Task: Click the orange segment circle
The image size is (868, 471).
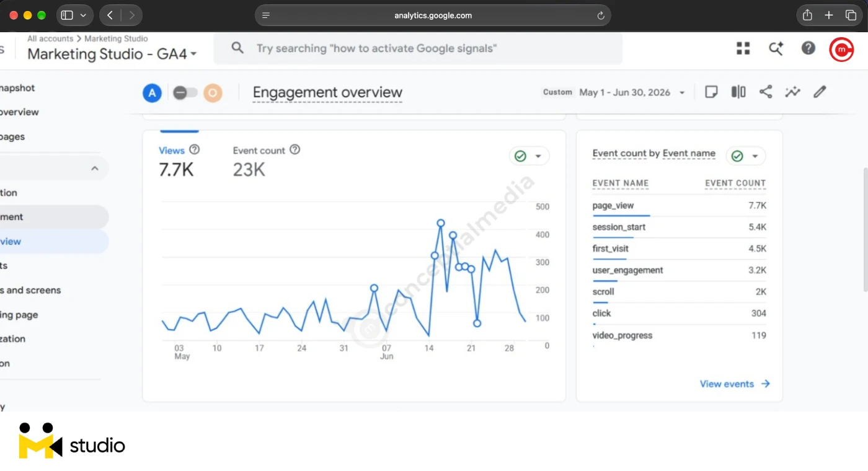Action: (x=213, y=94)
